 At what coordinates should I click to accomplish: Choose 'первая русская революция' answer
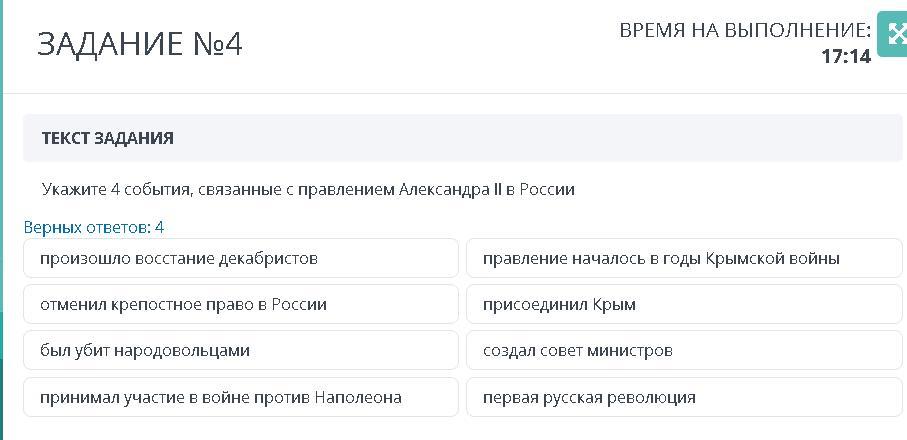pyautogui.click(x=684, y=397)
